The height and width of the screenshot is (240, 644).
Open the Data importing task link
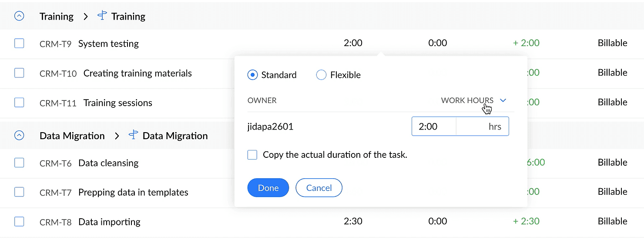tap(109, 222)
